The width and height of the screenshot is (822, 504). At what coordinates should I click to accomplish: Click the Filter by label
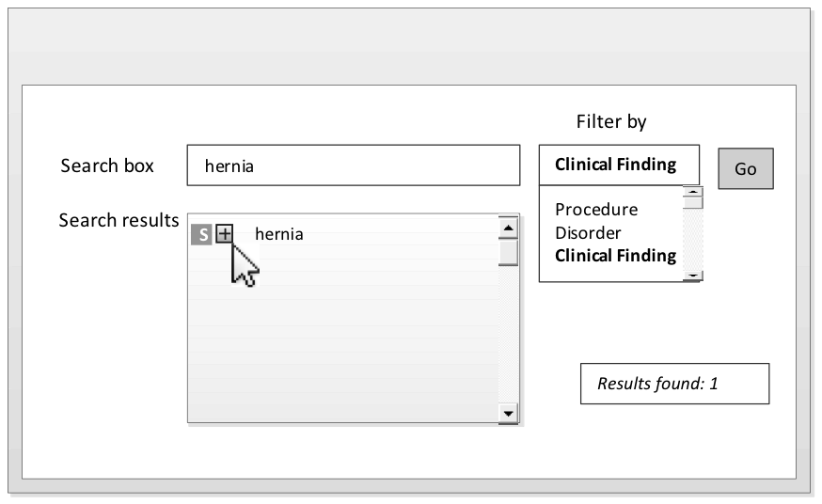tap(611, 122)
